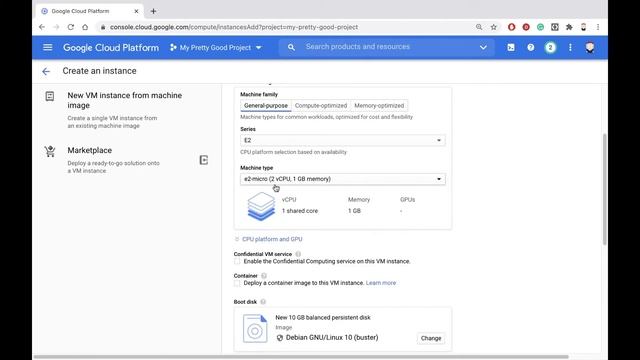Click the zoom magnifier icon in the address bar

tap(479, 27)
